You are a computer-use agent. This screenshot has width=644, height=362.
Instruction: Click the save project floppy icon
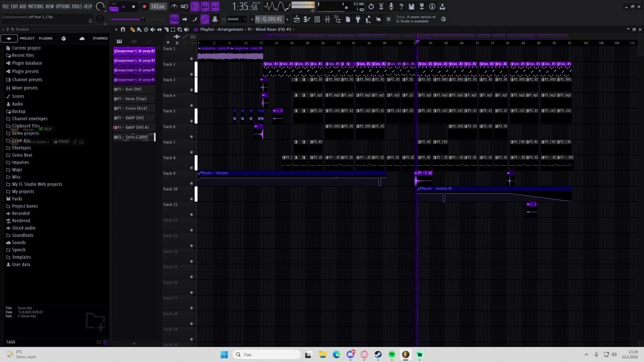point(412,7)
